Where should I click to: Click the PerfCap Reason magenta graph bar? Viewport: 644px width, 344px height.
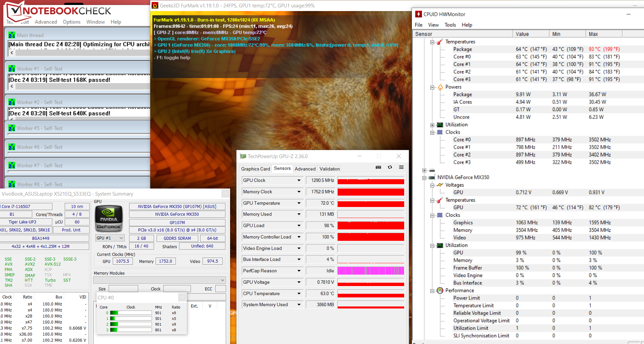point(371,271)
